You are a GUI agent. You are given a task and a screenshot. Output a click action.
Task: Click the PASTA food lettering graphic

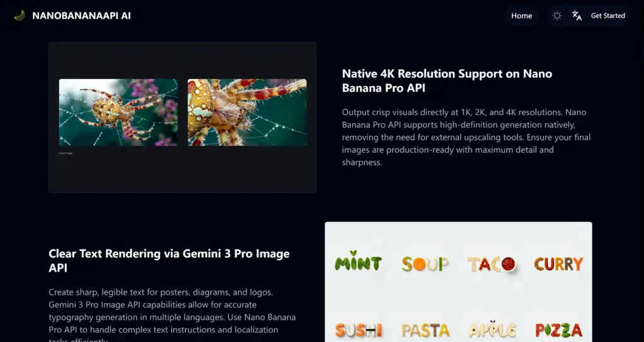[425, 330]
